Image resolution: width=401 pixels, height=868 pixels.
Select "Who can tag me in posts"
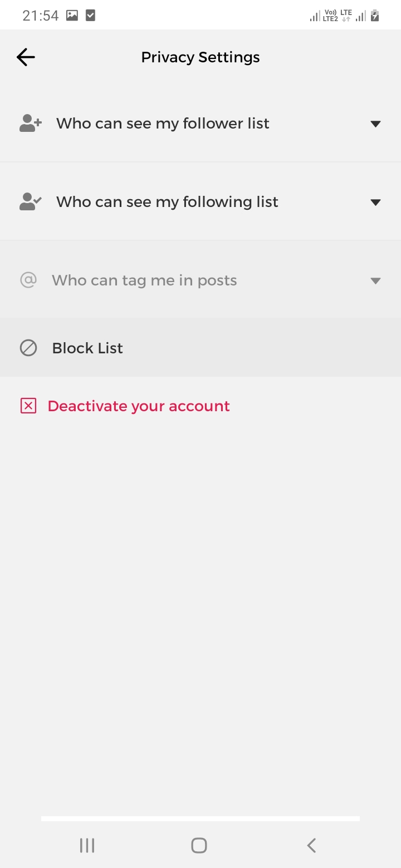(144, 280)
